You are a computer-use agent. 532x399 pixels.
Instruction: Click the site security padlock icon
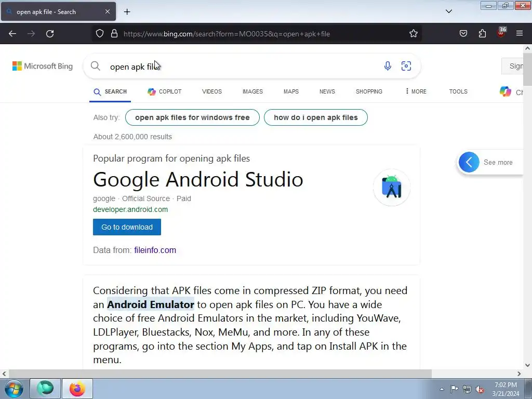point(114,34)
